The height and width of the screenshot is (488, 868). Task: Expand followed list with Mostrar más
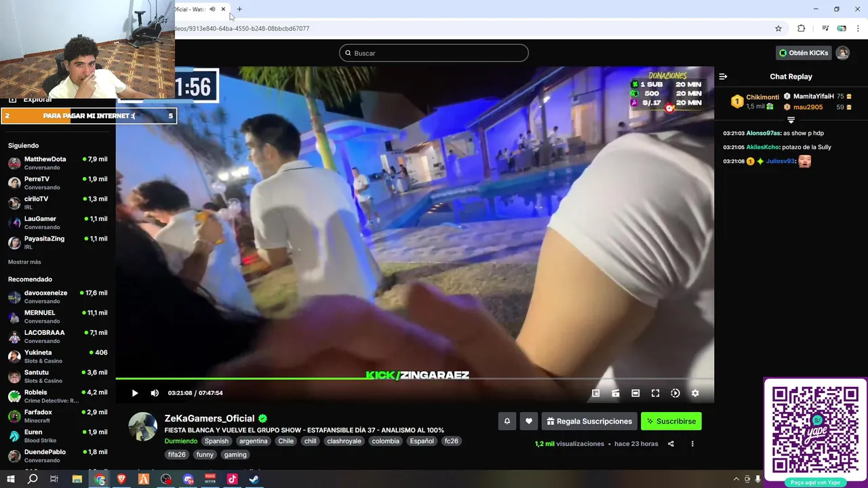tap(24, 262)
